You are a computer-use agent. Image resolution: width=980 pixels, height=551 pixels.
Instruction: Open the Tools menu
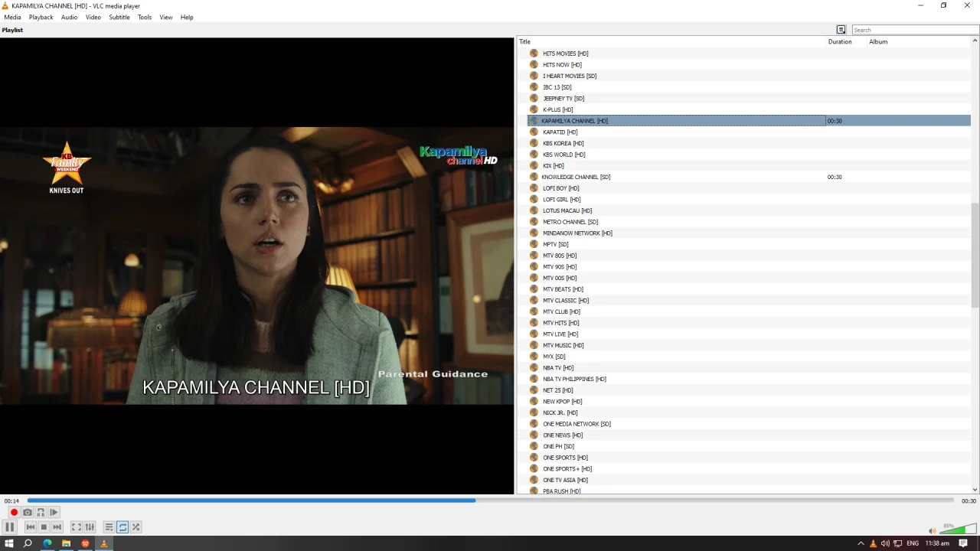click(145, 17)
